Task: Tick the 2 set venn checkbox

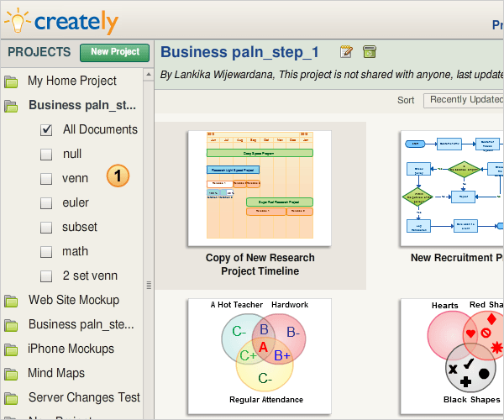Action: coord(46,276)
